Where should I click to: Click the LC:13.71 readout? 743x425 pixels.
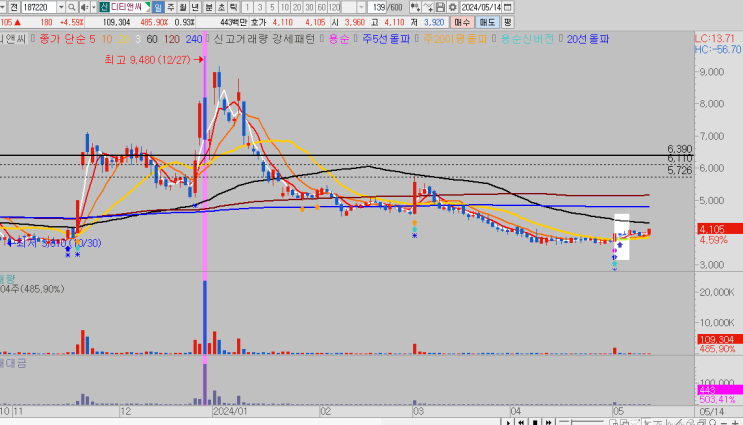click(x=715, y=38)
